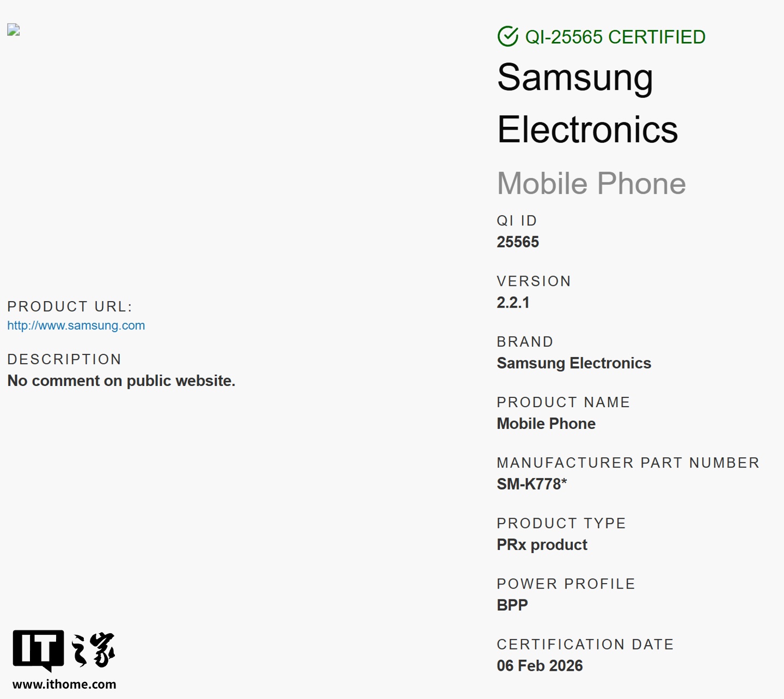
Task: Click the certification date 06 Feb 2026
Action: point(540,666)
